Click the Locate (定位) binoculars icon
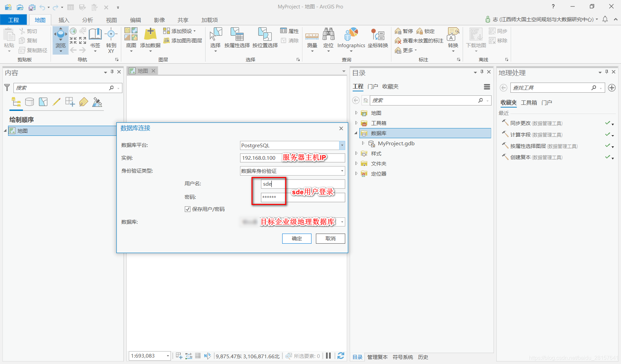This screenshot has height=364, width=621. pyautogui.click(x=328, y=34)
